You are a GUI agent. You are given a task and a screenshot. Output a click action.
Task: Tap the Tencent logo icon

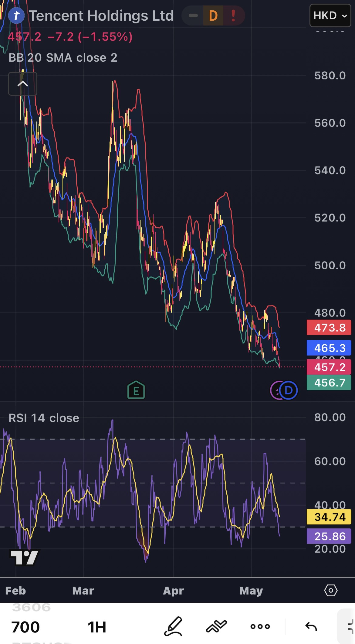tap(16, 15)
